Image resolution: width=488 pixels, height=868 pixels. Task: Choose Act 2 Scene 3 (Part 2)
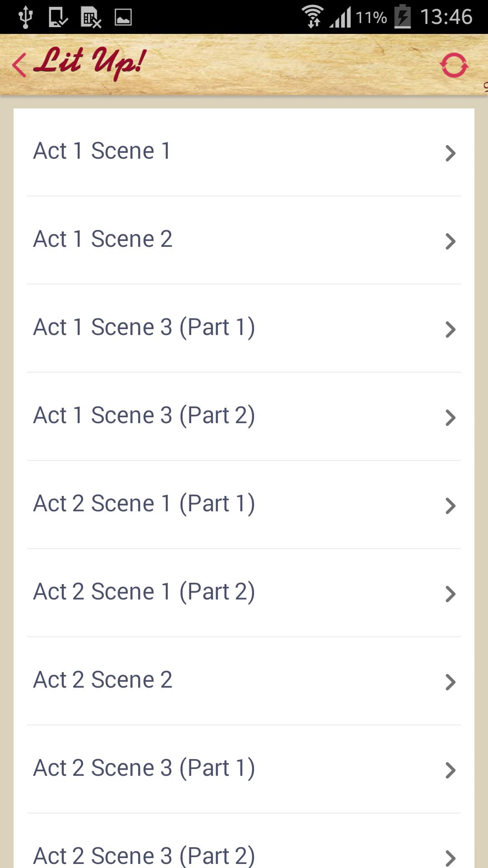tap(144, 854)
